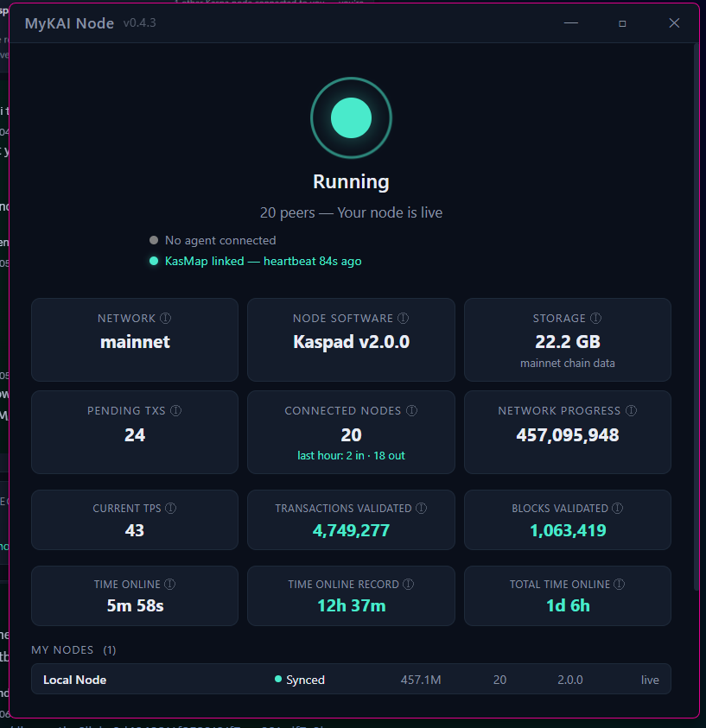The height and width of the screenshot is (728, 706).
Task: Open the TIME ONLINE RECORD info icon
Action: coord(408,584)
